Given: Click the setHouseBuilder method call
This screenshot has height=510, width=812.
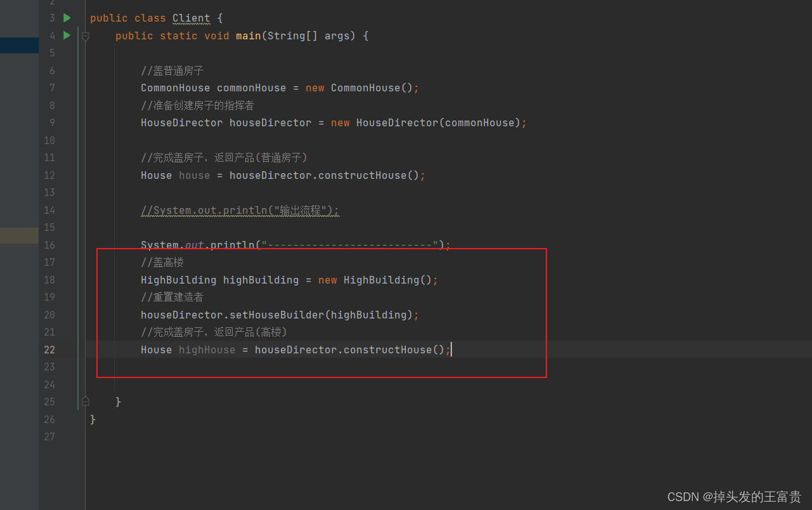Looking at the screenshot, I should [x=276, y=315].
